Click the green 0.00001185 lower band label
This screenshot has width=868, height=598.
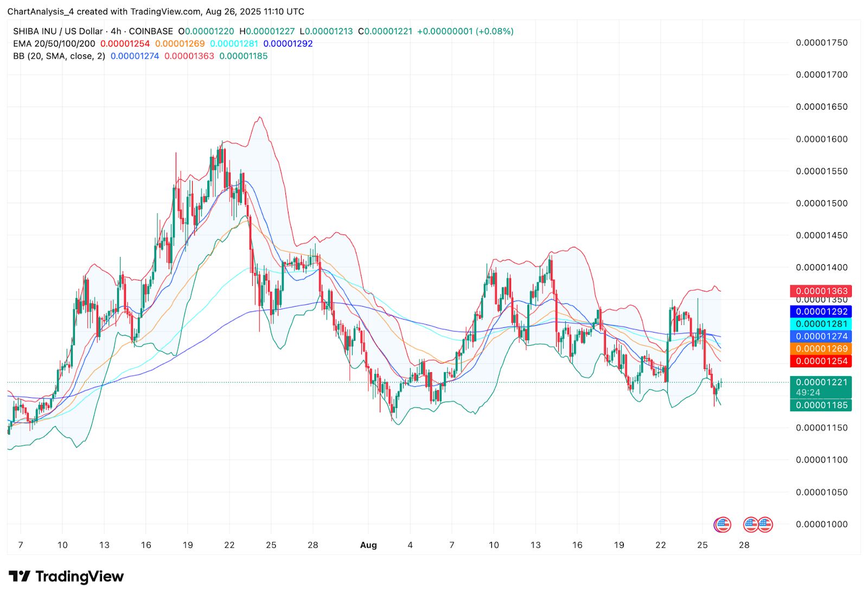(821, 405)
